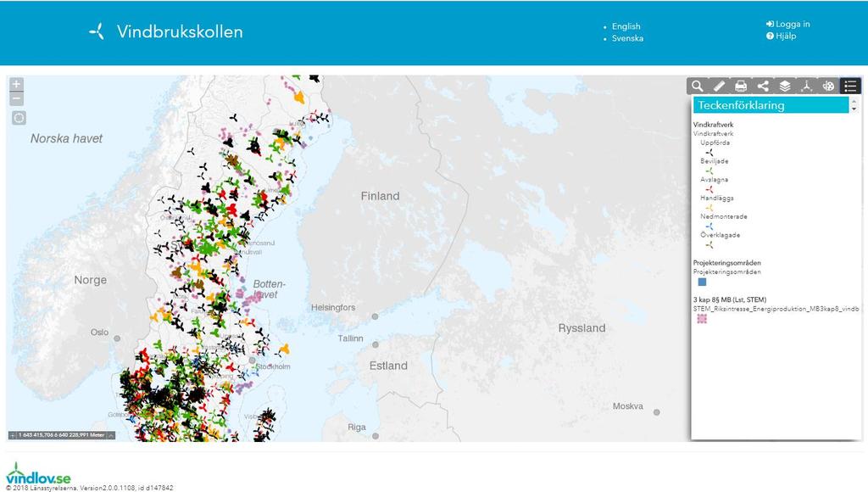868x492 pixels.
Task: Click the coordinate picker icon in status bar
Action: 12,435
